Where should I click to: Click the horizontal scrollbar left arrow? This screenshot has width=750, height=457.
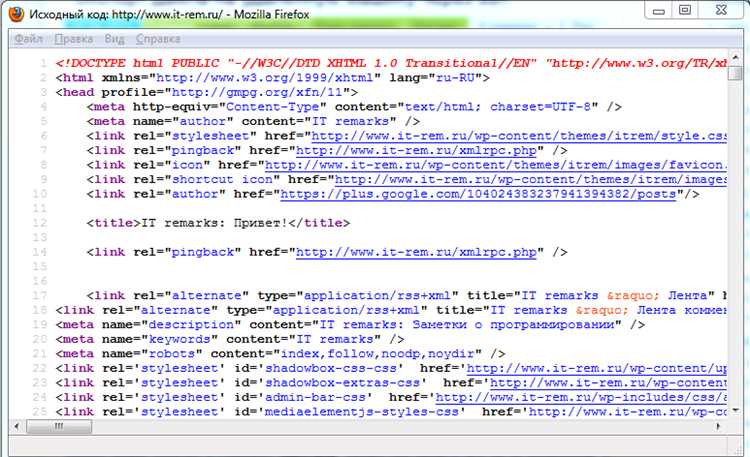tap(17, 426)
